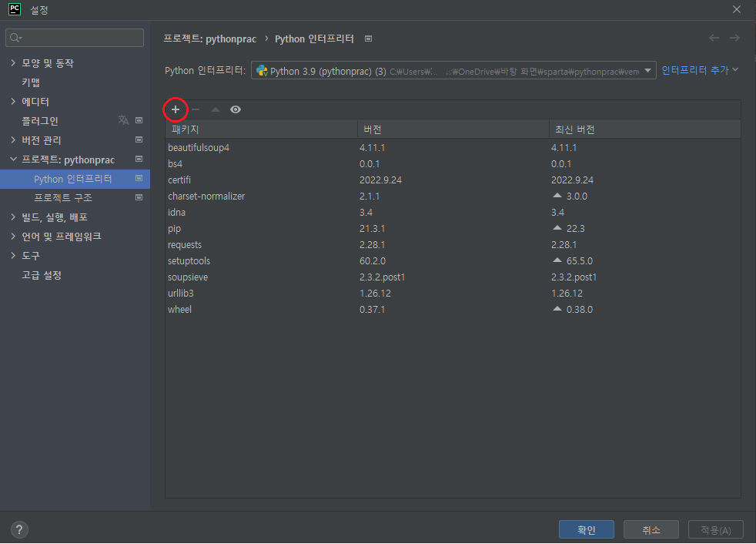Click 프로젝트: pythonprac breadcrumb
Viewport: 756px width, 544px height.
tap(209, 39)
